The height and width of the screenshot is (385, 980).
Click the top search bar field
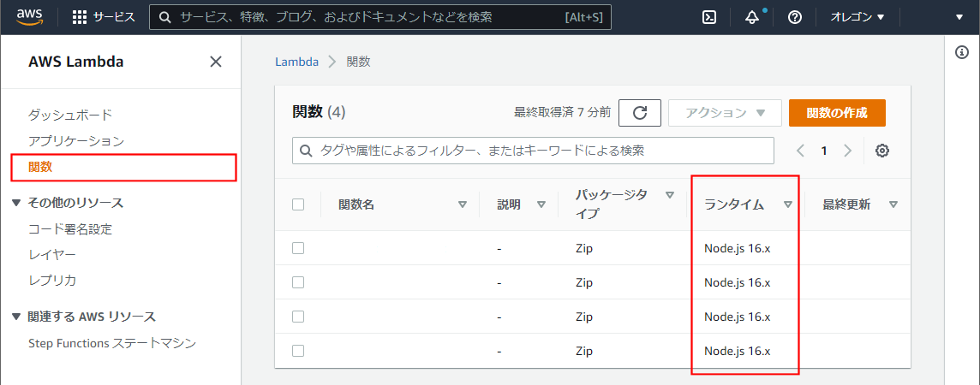[x=380, y=17]
